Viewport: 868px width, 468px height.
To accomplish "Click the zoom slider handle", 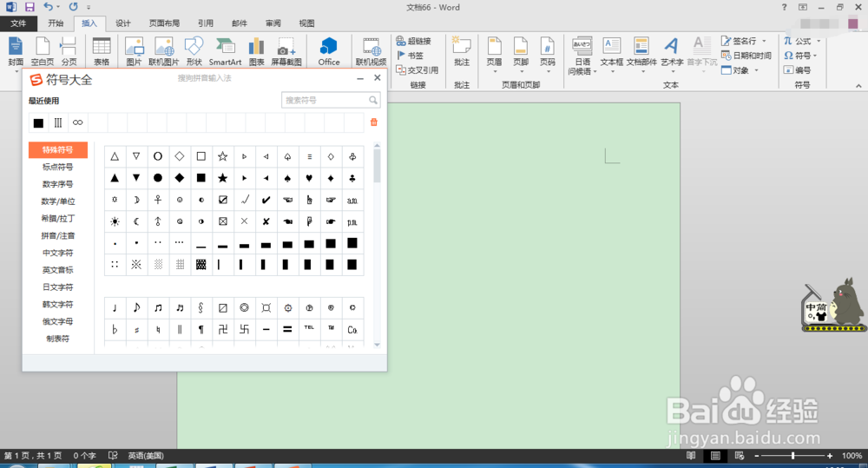I will tap(792, 455).
